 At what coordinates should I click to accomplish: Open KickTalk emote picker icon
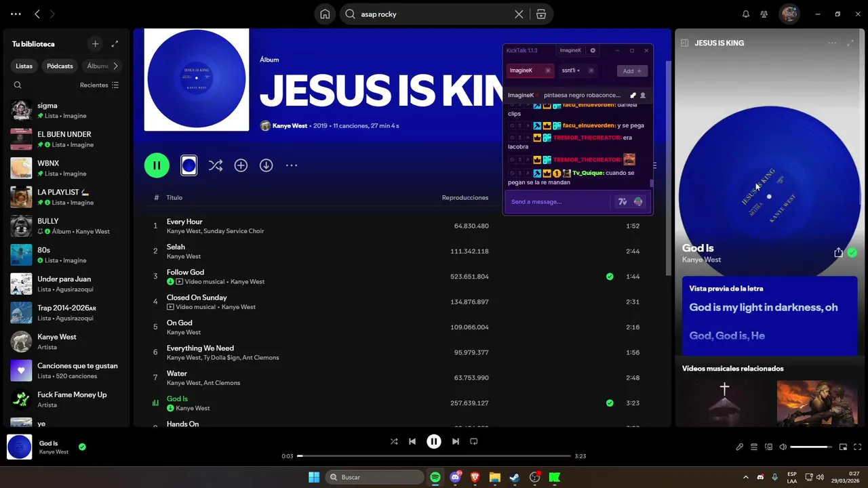tap(638, 202)
